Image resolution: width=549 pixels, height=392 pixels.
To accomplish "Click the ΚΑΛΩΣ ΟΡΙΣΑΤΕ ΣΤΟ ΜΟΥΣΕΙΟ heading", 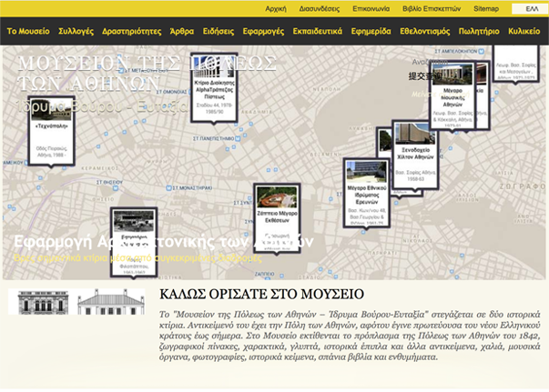I will [x=261, y=295].
